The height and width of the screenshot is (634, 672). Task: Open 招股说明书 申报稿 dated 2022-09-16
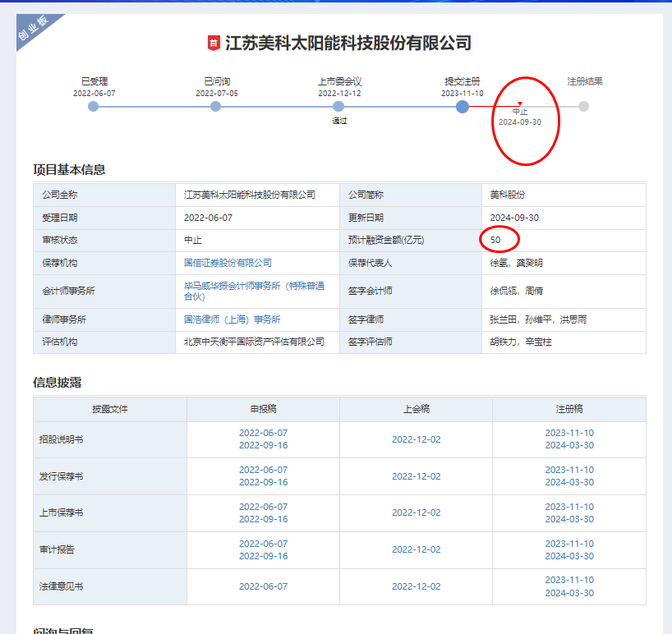coord(263,445)
